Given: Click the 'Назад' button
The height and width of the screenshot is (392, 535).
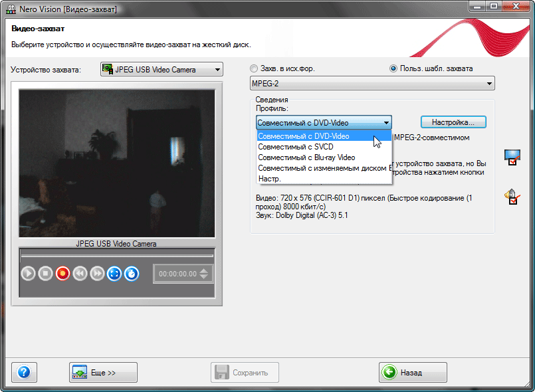Looking at the screenshot, I should [413, 372].
